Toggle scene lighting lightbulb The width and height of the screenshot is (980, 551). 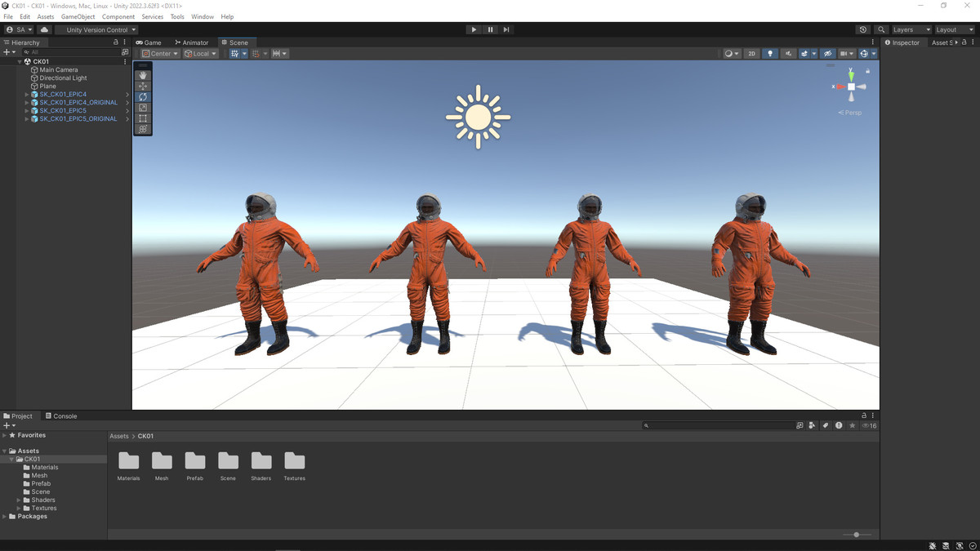coord(769,54)
